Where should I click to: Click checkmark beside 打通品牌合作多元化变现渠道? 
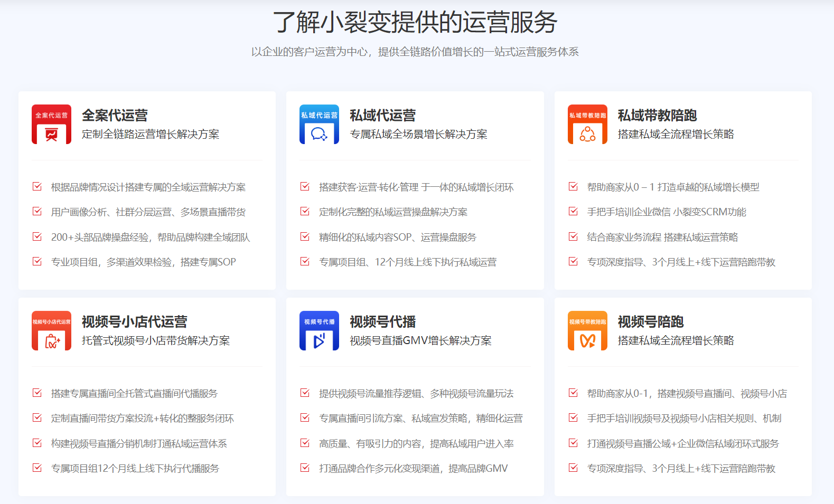[x=305, y=468]
